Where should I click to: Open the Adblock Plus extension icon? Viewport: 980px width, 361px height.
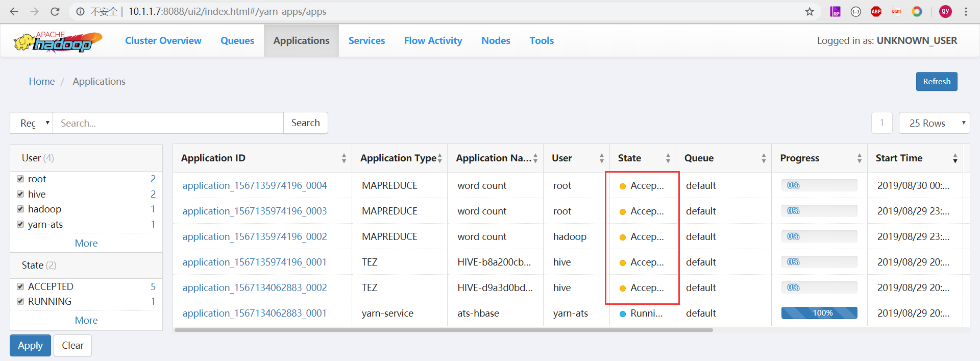point(876,11)
